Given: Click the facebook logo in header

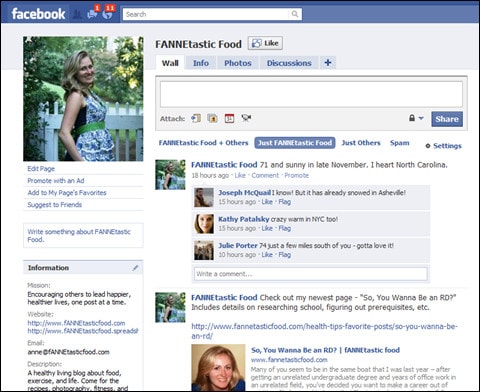Looking at the screenshot, I should 38,14.
